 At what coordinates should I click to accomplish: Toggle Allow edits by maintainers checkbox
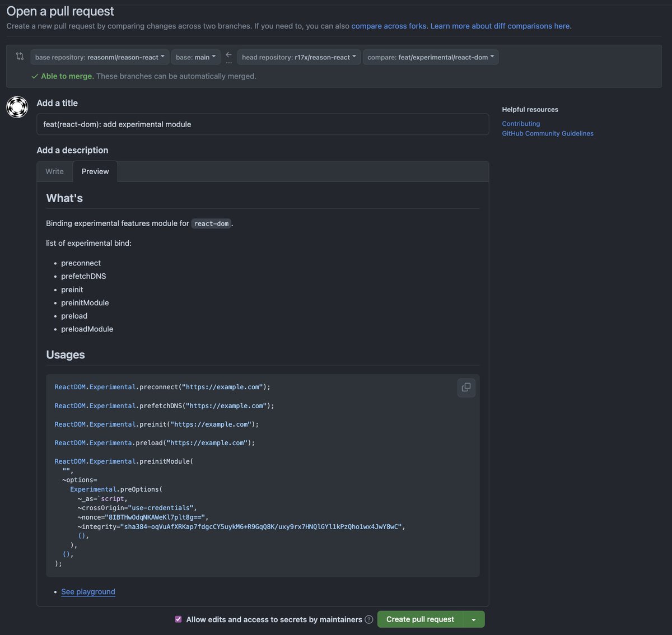click(178, 619)
